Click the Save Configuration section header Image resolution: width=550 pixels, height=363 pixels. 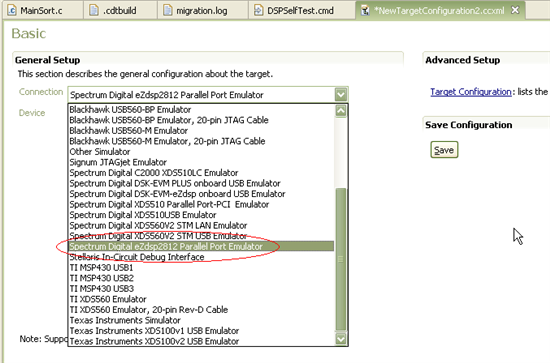point(469,125)
